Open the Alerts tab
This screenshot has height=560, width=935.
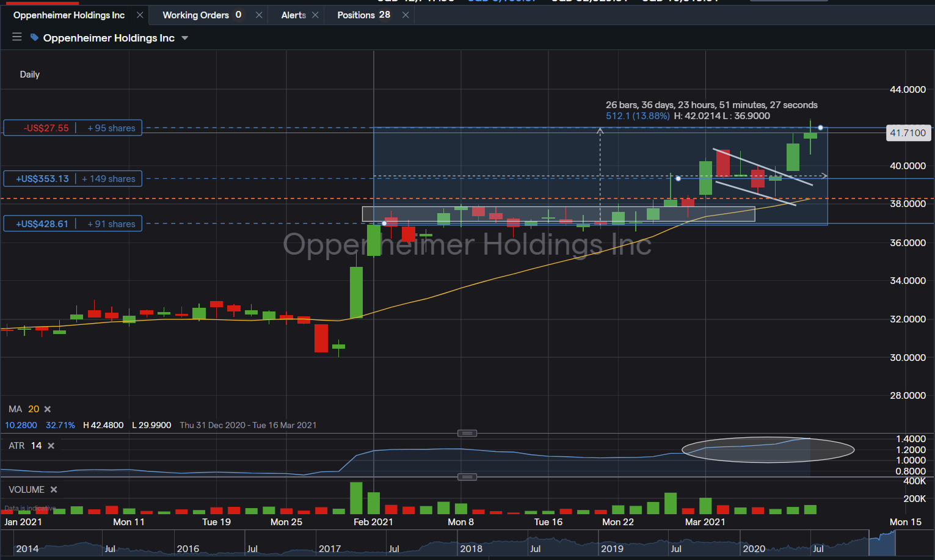click(293, 15)
